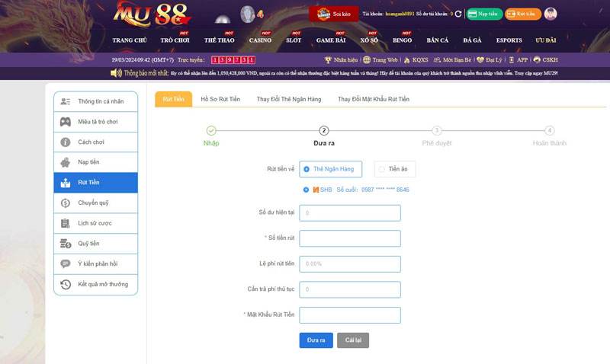Click the Soi kèo banner button

[x=334, y=14]
